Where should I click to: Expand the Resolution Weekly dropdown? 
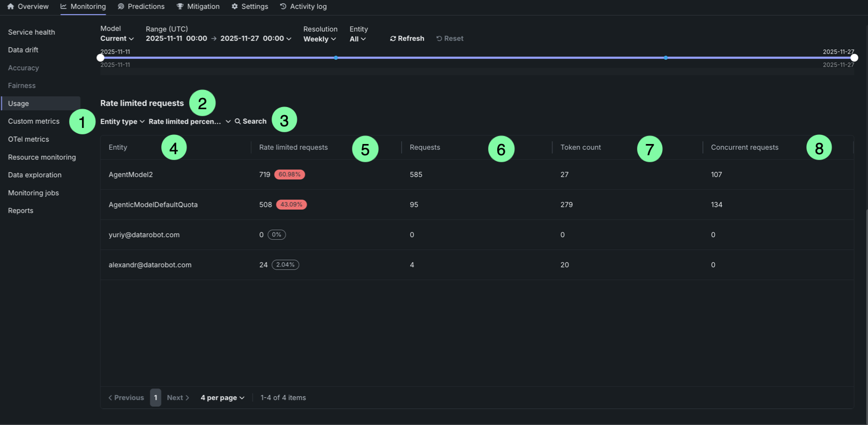click(x=320, y=39)
